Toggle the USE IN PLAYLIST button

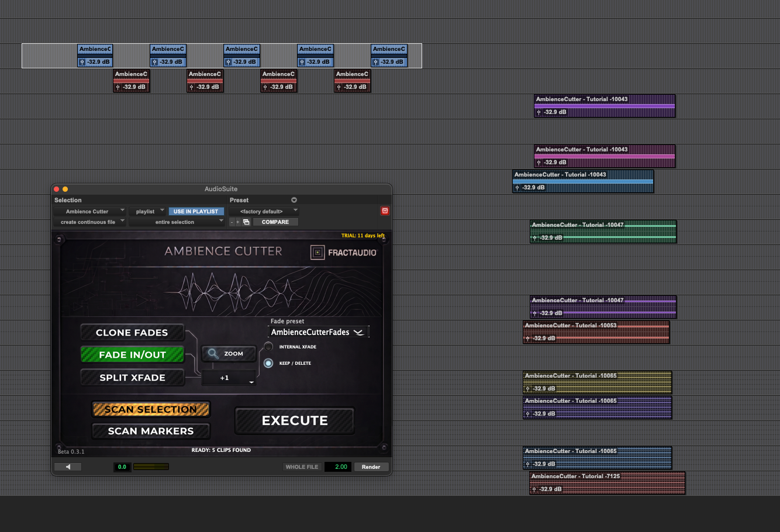tap(196, 212)
